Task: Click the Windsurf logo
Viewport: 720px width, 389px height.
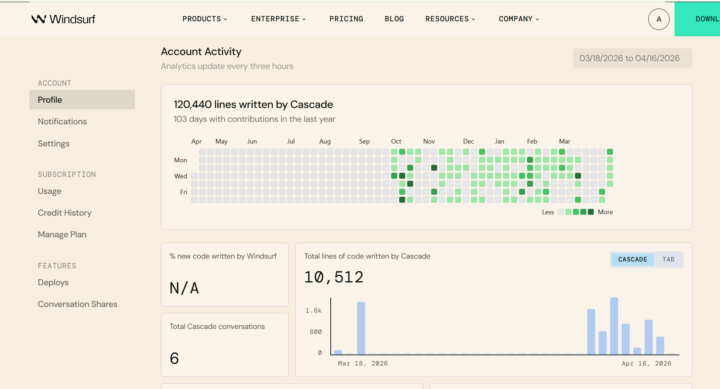Action: 63,19
